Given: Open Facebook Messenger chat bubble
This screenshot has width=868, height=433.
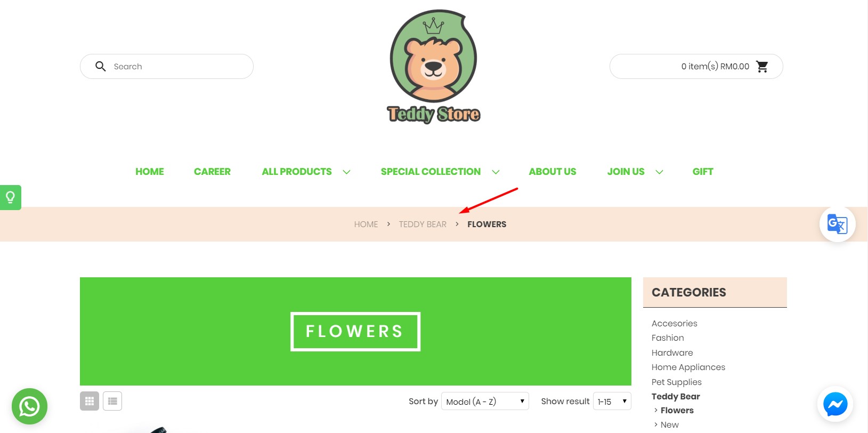Looking at the screenshot, I should click(x=835, y=404).
